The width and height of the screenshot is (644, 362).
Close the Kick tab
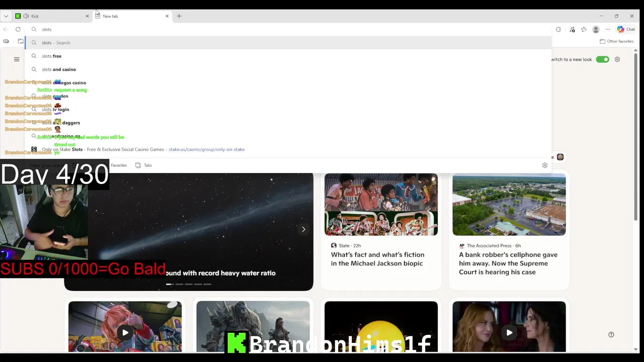(87, 16)
